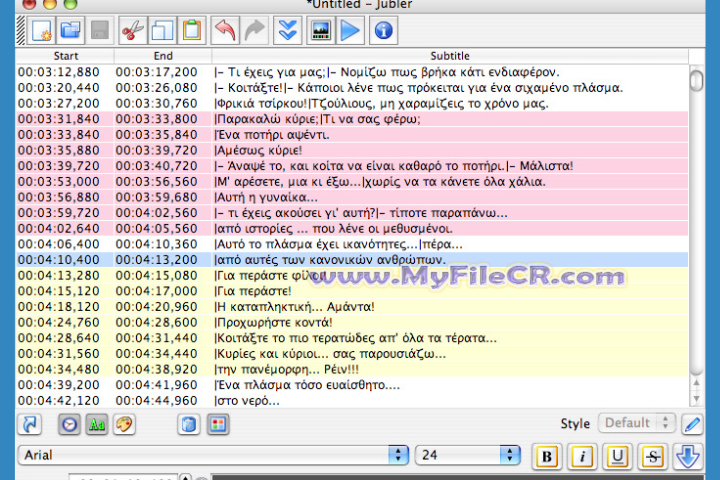This screenshot has height=480, width=720.
Task: Select row with end time 00:03:26,080
Action: [352, 88]
